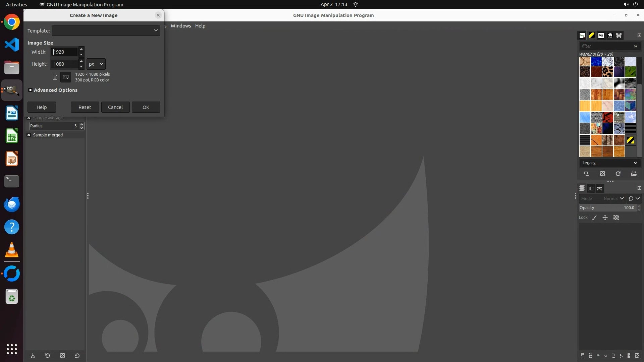The width and height of the screenshot is (644, 362).
Task: Open the Template dropdown
Action: click(x=106, y=31)
